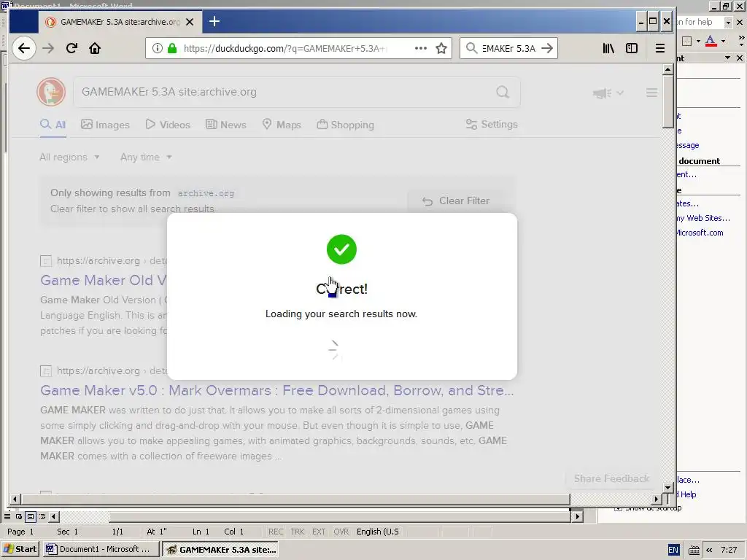Click the search bar magnifier icon
Image resolution: width=747 pixels, height=560 pixels.
click(471, 48)
